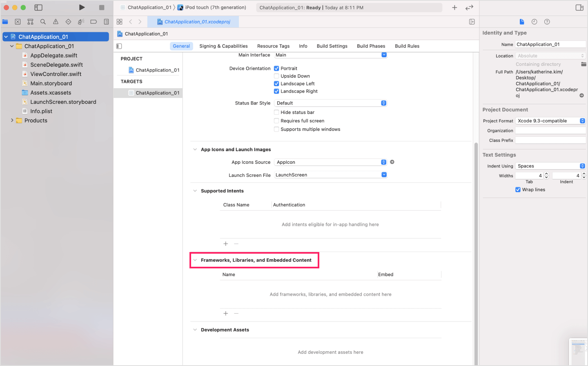Toggle the left sidebar visibility

point(38,7)
